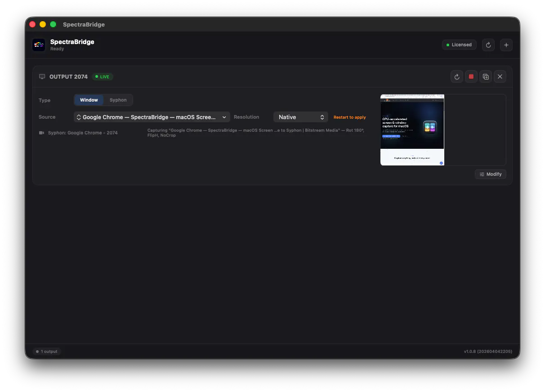Click the Type label
545x392 pixels.
(45, 101)
